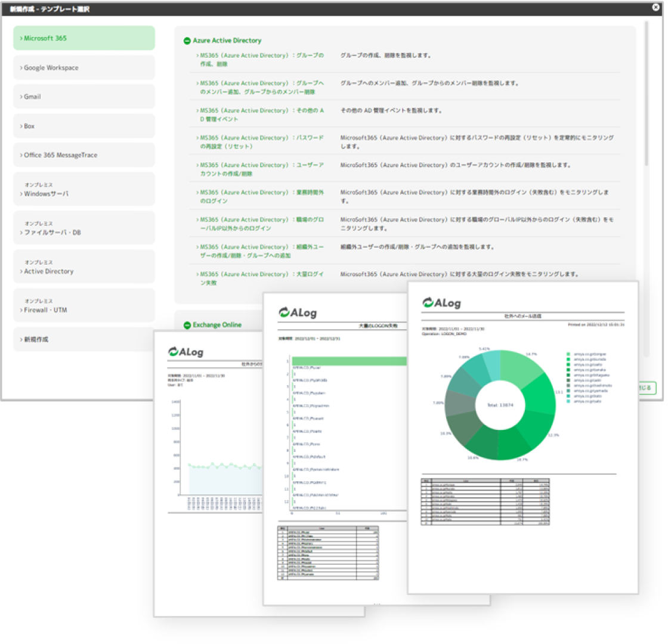The image size is (668, 644).
Task: Open template 業務時間外のログイン
Action: coord(261,196)
